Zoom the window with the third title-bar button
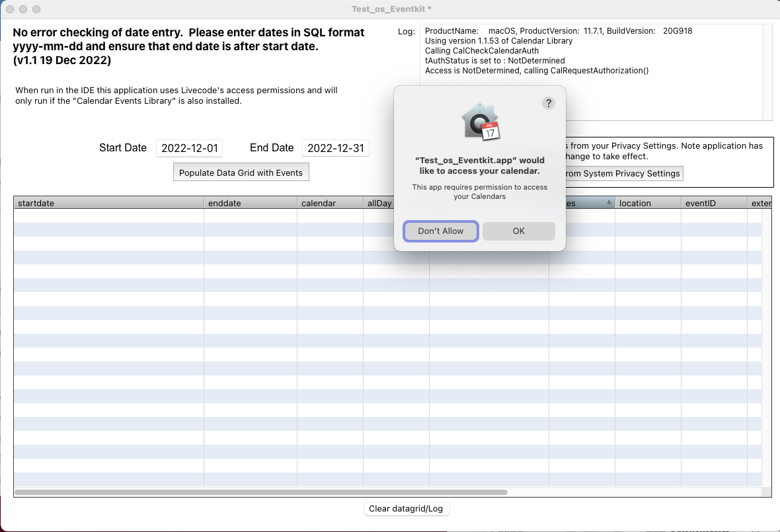This screenshot has width=780, height=532. [x=36, y=9]
